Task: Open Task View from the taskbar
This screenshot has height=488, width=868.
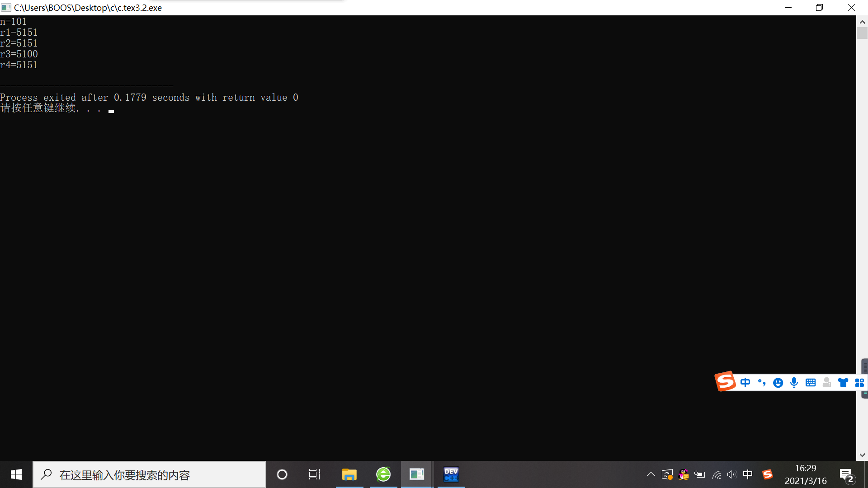Action: coord(315,474)
